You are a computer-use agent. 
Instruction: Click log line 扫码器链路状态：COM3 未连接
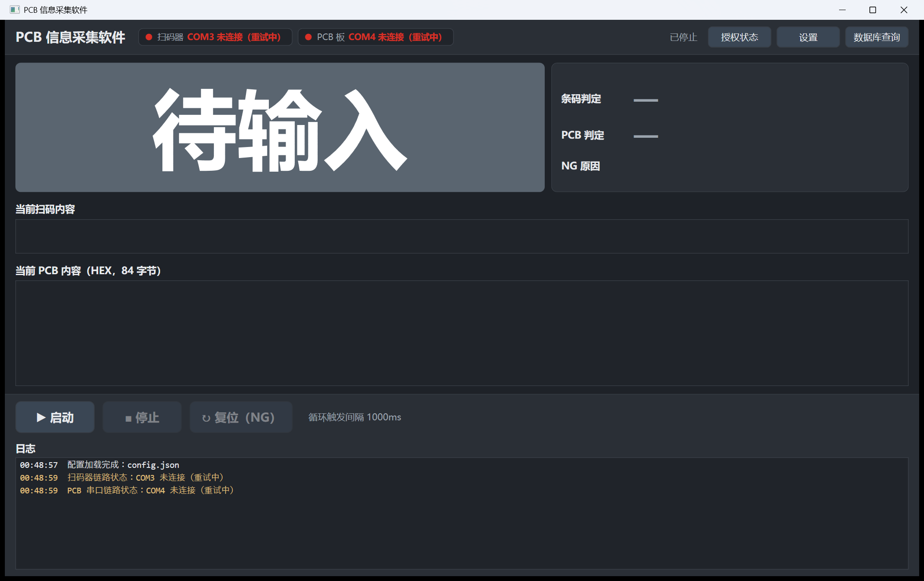click(121, 478)
